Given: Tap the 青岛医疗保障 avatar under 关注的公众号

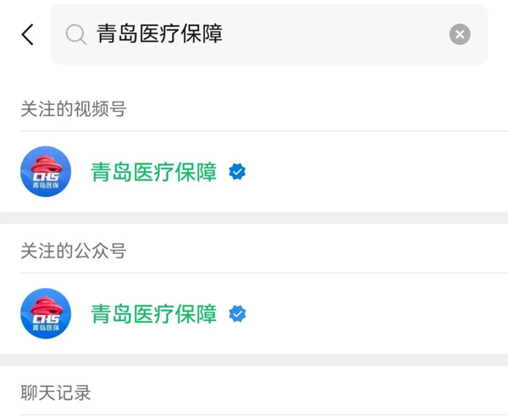Looking at the screenshot, I should tap(46, 314).
